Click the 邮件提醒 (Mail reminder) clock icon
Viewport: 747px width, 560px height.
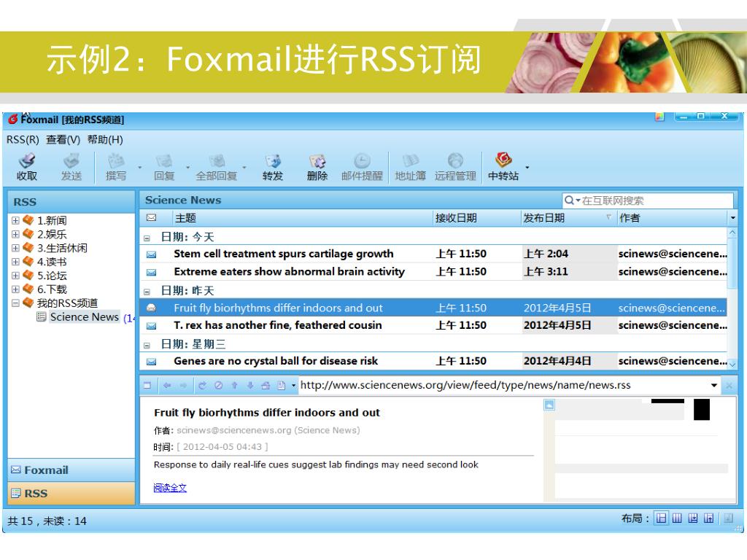362,160
